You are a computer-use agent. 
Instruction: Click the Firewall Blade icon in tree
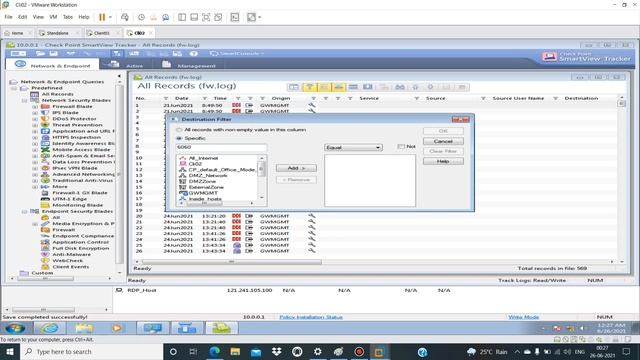pos(45,107)
